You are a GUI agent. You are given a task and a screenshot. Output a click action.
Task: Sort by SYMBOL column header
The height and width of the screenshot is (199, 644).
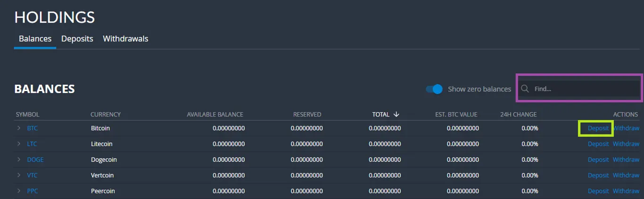[x=27, y=114]
